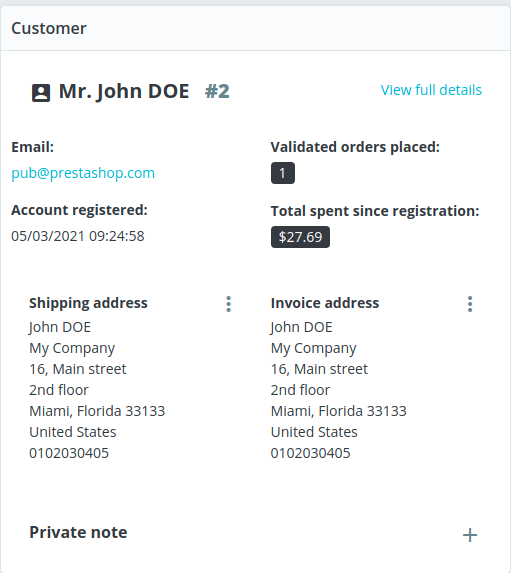Open shipping address three-dot menu
The image size is (511, 573).
pyautogui.click(x=228, y=304)
